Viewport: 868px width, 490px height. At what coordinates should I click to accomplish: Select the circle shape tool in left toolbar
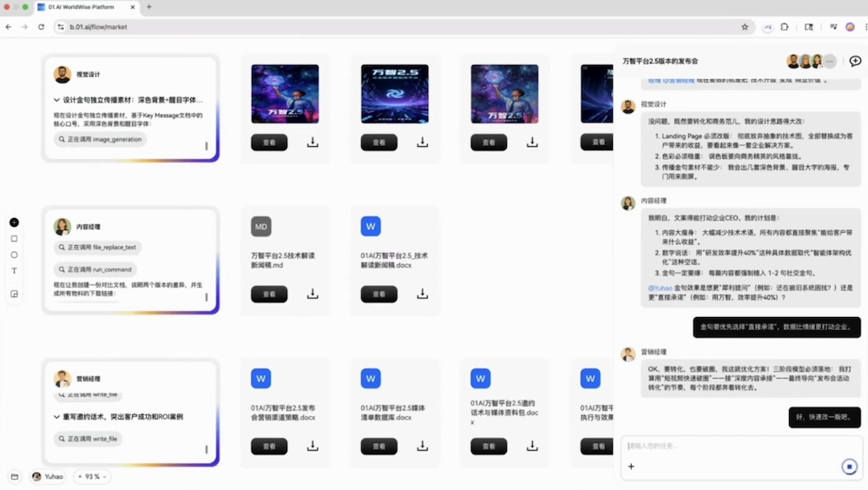14,255
